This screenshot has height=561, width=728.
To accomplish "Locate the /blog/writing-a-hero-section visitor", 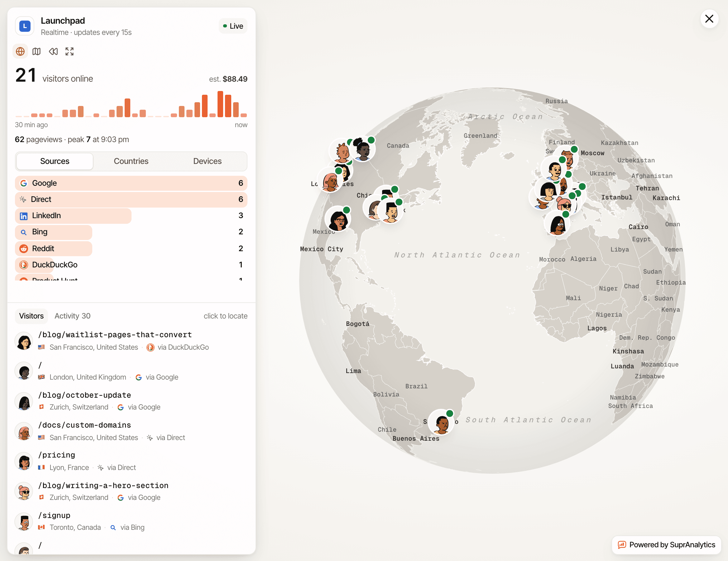I will point(131,491).
